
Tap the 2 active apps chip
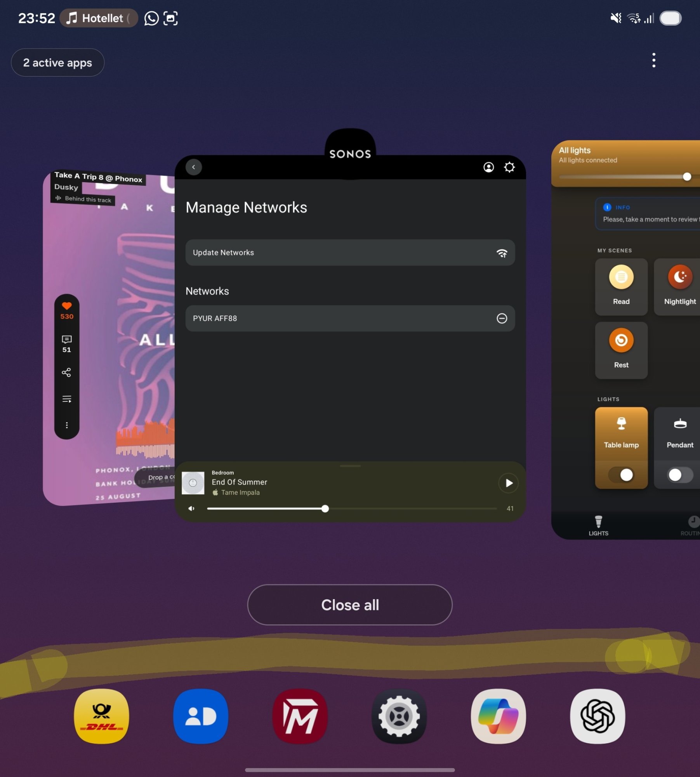tap(57, 63)
